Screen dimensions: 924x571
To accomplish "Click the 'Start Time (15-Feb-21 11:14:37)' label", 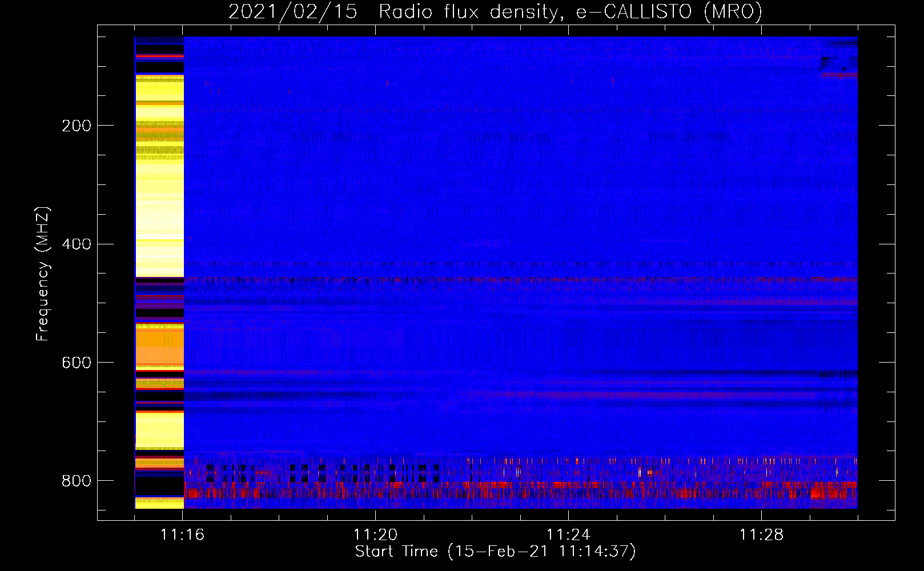I will click(495, 552).
